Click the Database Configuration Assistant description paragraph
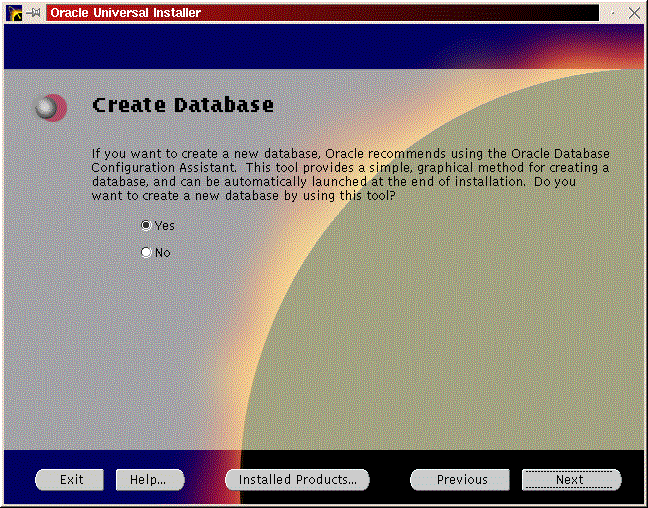This screenshot has width=648, height=508. (350, 173)
